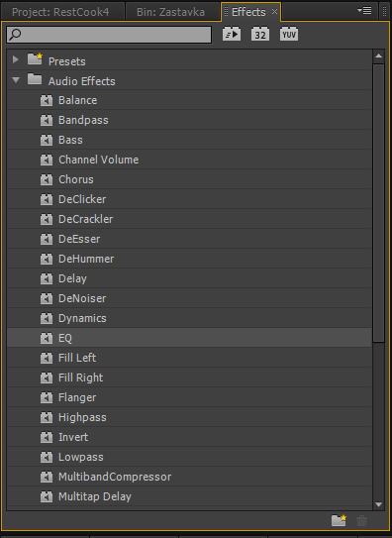Select the Highpass effect label
Viewport: 392px width, 538px height.
click(82, 418)
